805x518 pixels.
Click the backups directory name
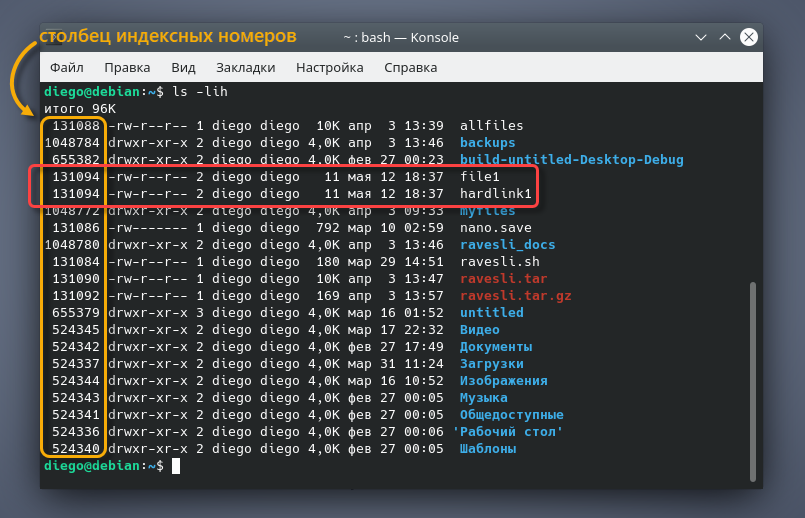point(487,143)
